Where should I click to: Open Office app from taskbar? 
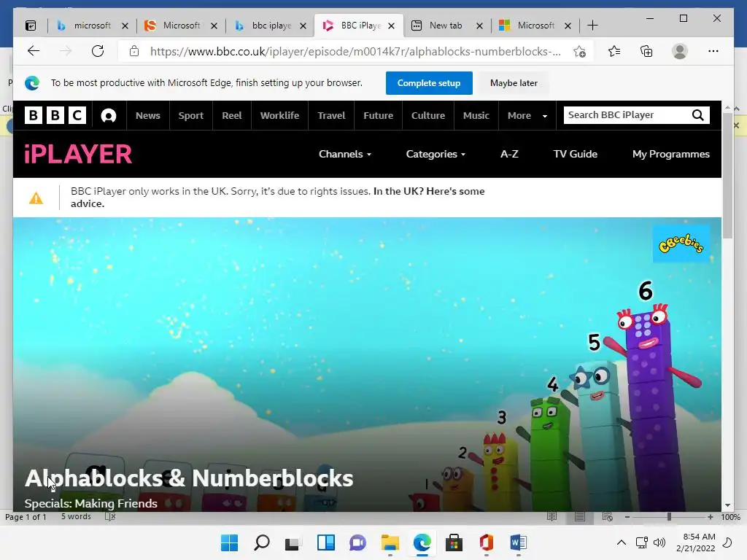486,542
